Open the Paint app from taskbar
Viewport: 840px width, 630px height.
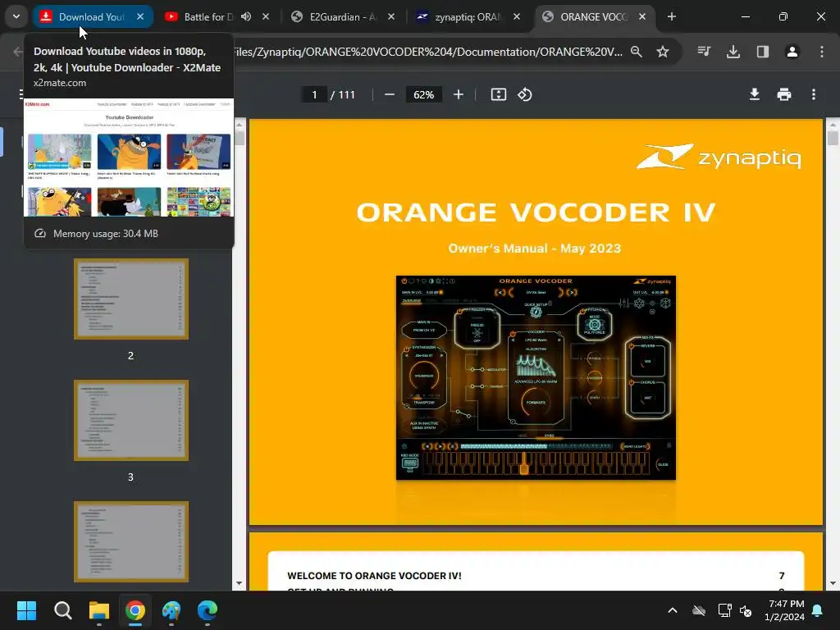171,610
